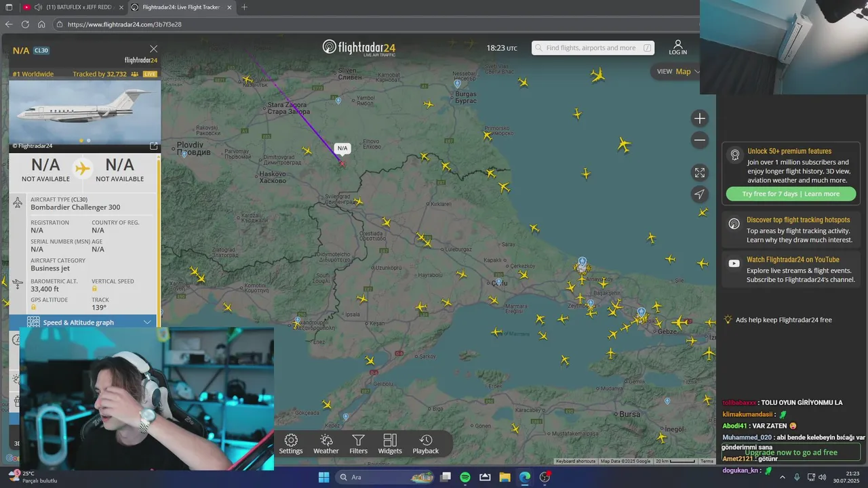Click Tracked by 32,732 text
This screenshot has height=488, width=868.
coord(100,74)
